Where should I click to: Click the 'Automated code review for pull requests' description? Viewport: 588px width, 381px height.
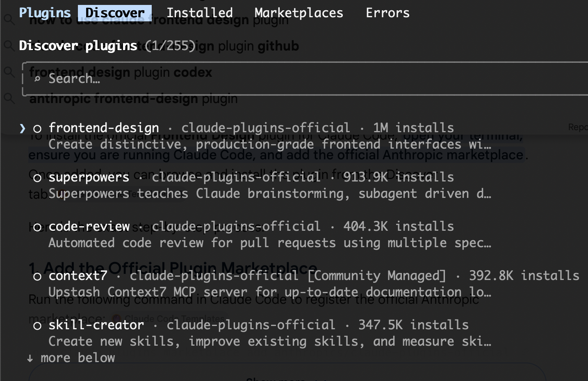270,243
